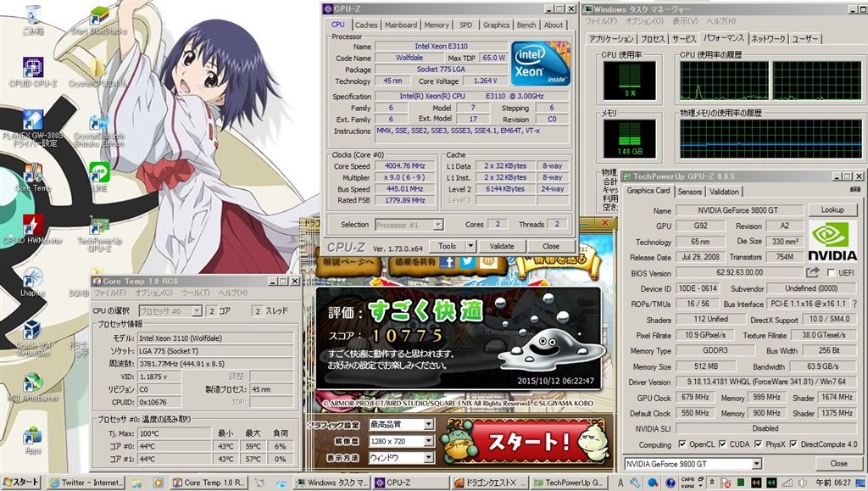This screenshot has width=868, height=491.
Task: Open the Core Temp desktop shortcut
Action: [33, 177]
